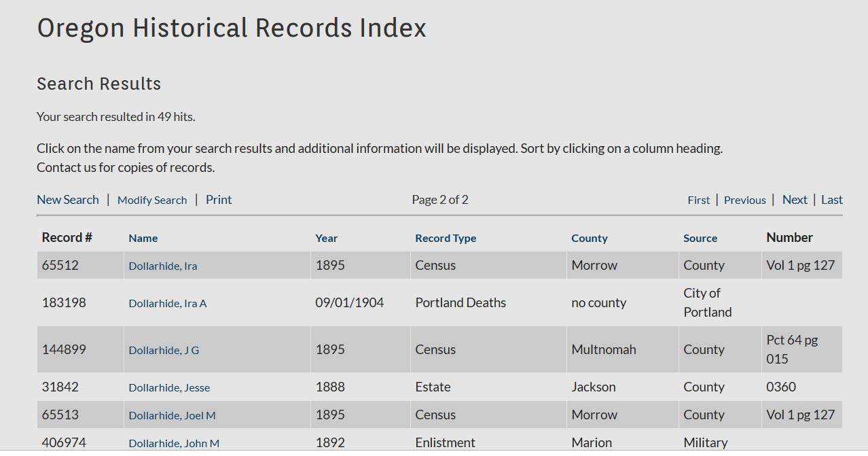Image resolution: width=868 pixels, height=456 pixels.
Task: Go to the Next results page
Action: [x=795, y=200]
